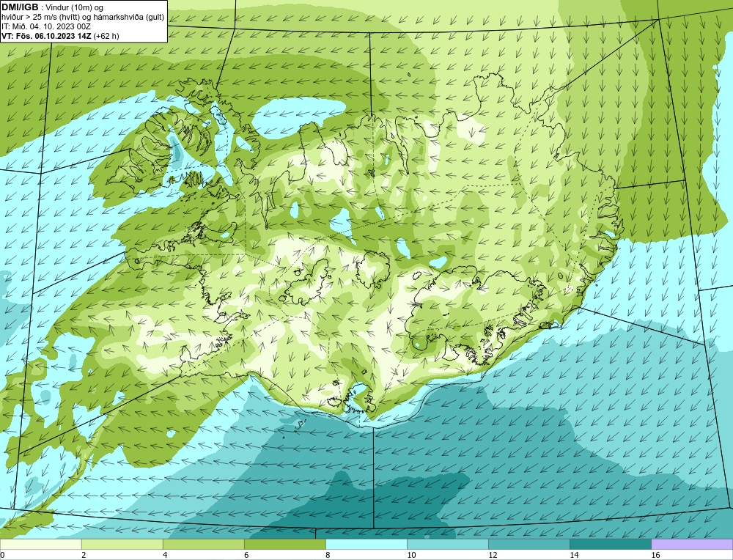This screenshot has width=733, height=560.
Task: Click the legend label '8'
Action: click(x=328, y=555)
